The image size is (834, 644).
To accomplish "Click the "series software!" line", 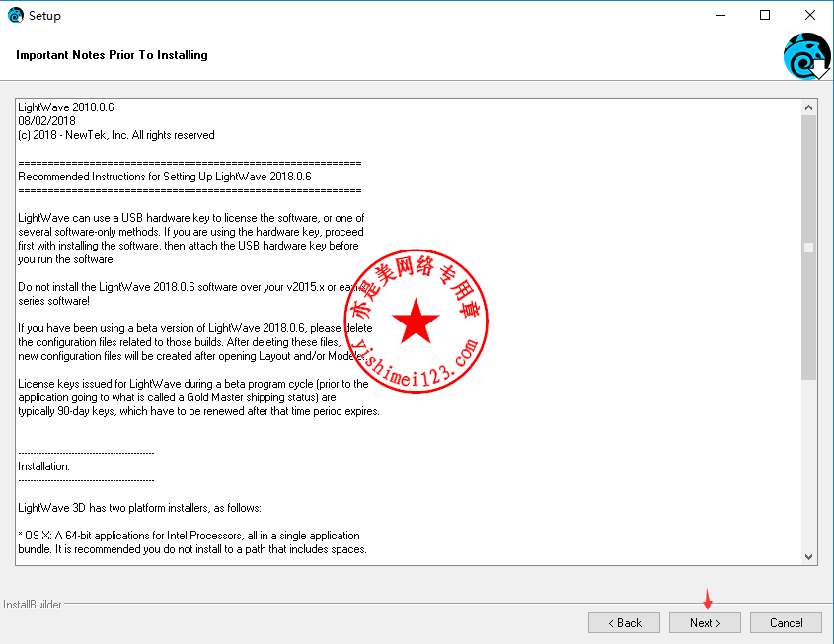I will pyautogui.click(x=53, y=301).
